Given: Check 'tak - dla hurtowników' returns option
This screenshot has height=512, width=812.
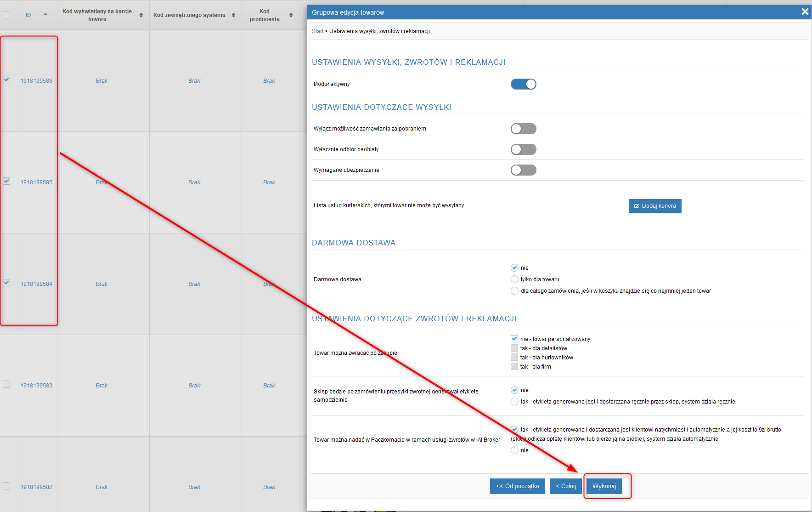Looking at the screenshot, I should click(514, 358).
